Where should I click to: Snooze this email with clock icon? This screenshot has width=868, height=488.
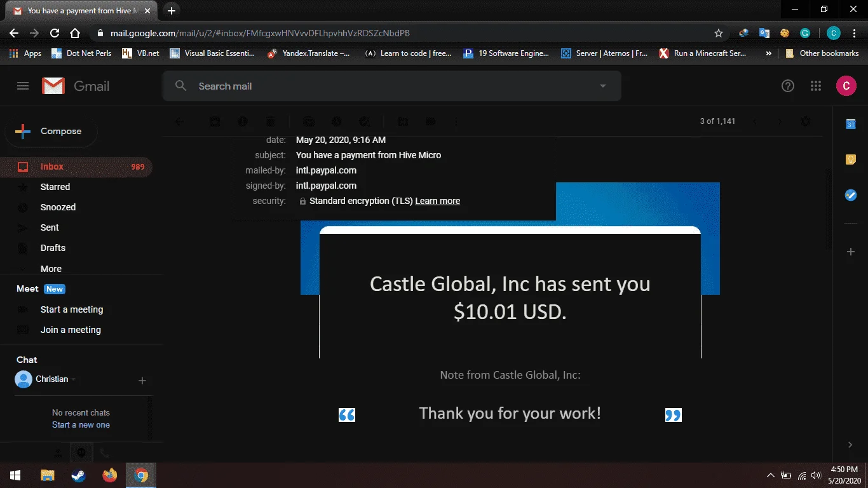point(337,121)
